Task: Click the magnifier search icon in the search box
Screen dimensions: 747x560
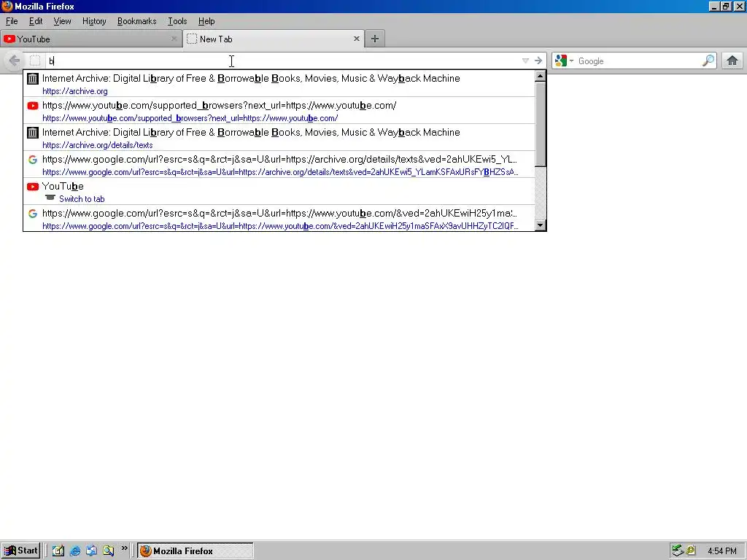Action: [708, 61]
